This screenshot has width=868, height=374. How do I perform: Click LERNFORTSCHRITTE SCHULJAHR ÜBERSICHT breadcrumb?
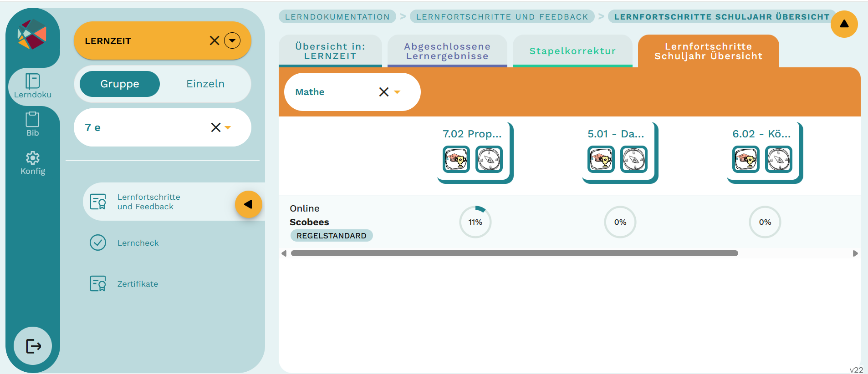coord(722,17)
